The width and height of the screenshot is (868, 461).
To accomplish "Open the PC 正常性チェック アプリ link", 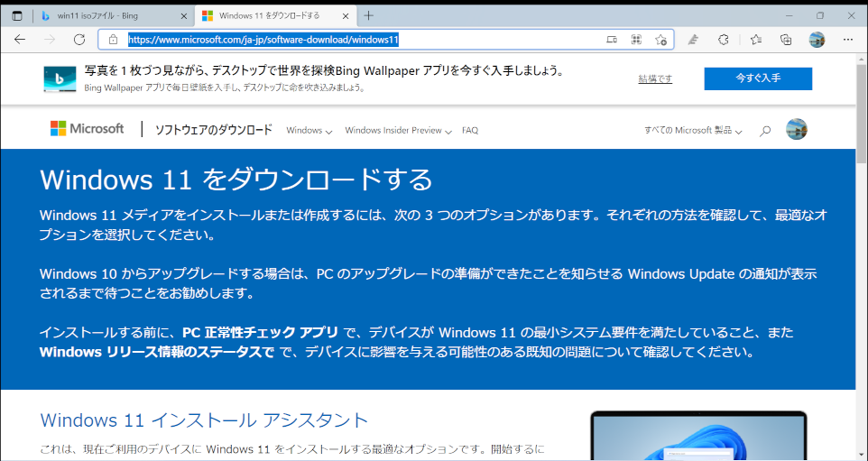I will point(261,332).
